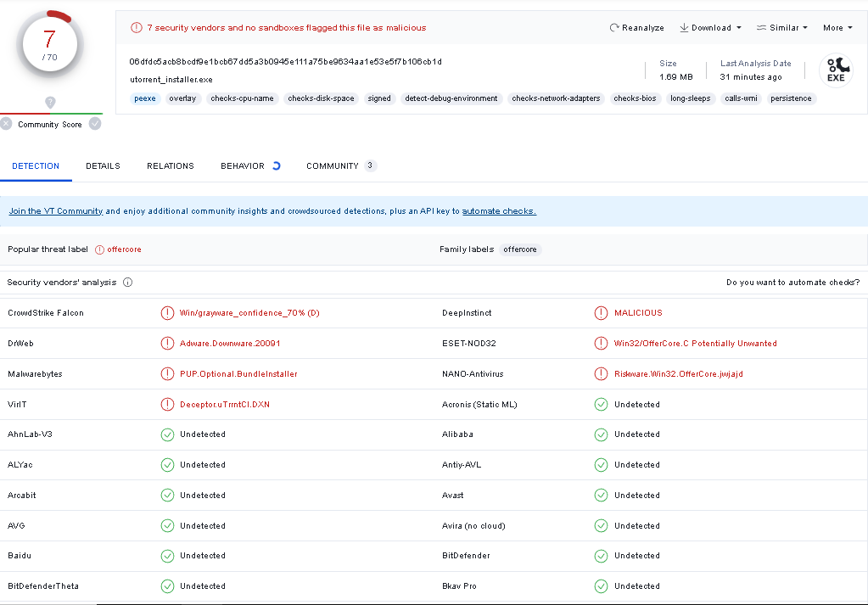Click the 'automate checks' link

point(499,211)
